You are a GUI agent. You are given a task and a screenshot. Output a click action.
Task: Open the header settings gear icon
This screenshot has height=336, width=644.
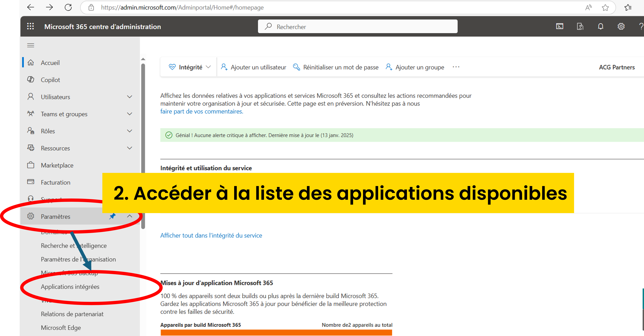[621, 27]
